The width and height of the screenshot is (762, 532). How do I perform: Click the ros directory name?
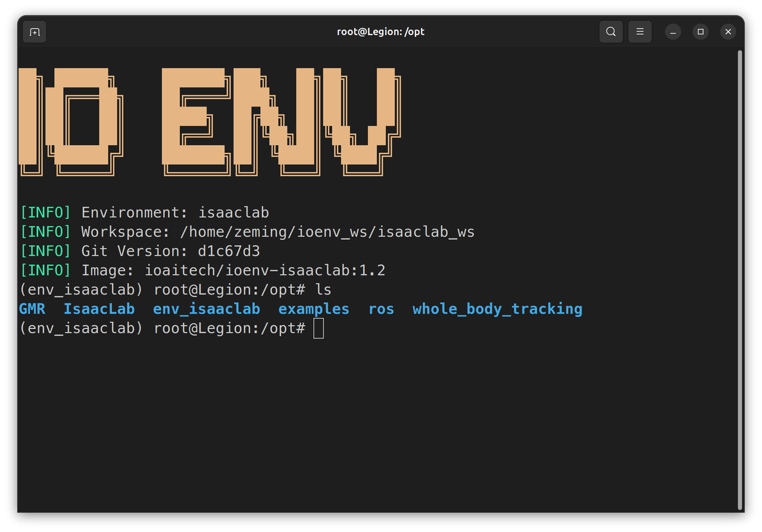381,309
